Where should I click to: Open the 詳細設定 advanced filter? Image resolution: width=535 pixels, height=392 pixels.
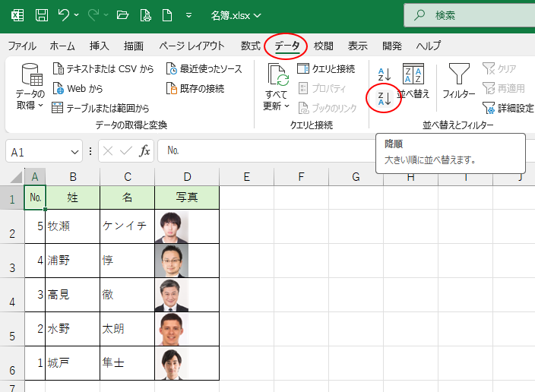pos(508,108)
